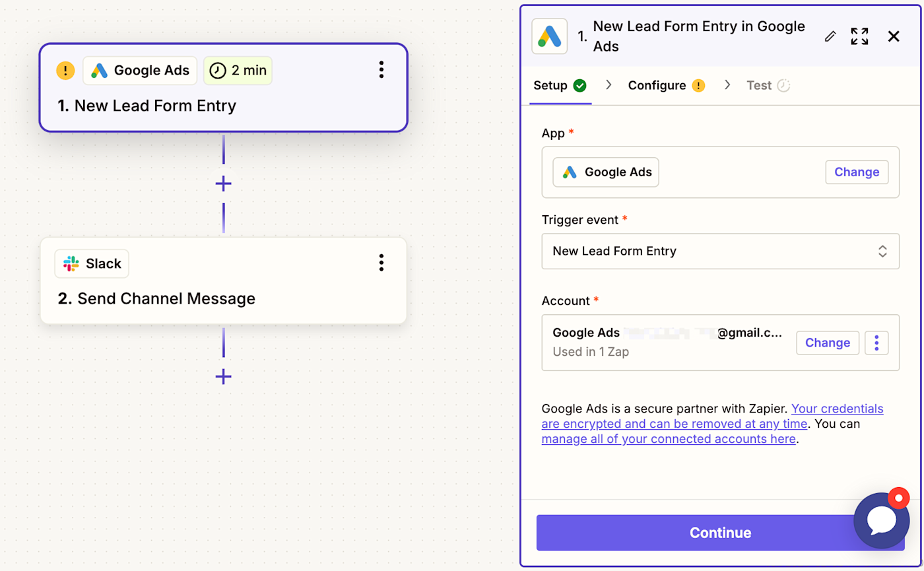Viewport: 924px width, 571px height.
Task: Expand the panel to full screen
Action: [859, 36]
